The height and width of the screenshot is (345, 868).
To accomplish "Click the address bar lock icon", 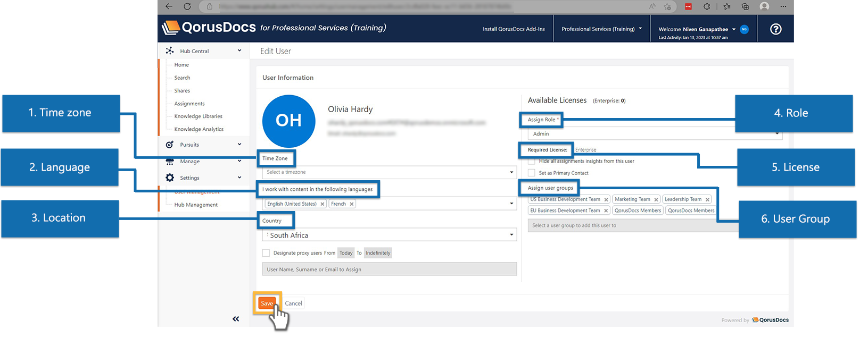I will tap(210, 6).
